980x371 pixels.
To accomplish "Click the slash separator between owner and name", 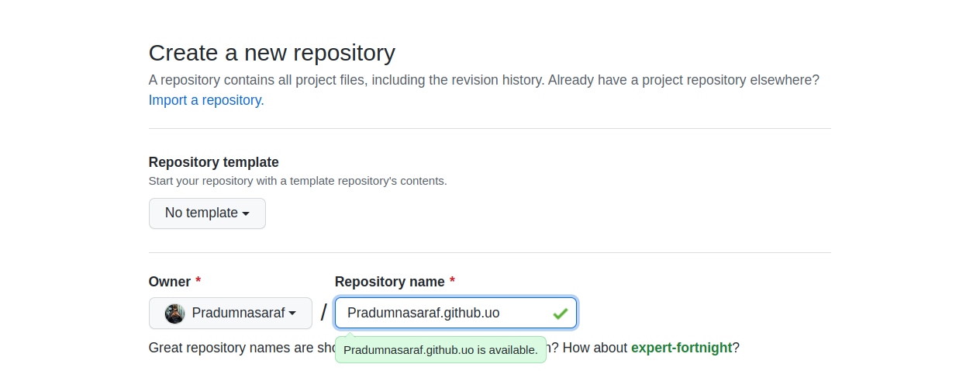I will (x=323, y=314).
